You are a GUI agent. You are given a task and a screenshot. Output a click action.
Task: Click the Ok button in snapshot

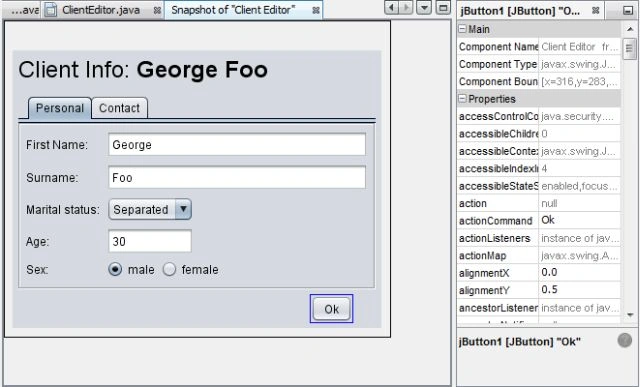click(x=331, y=309)
